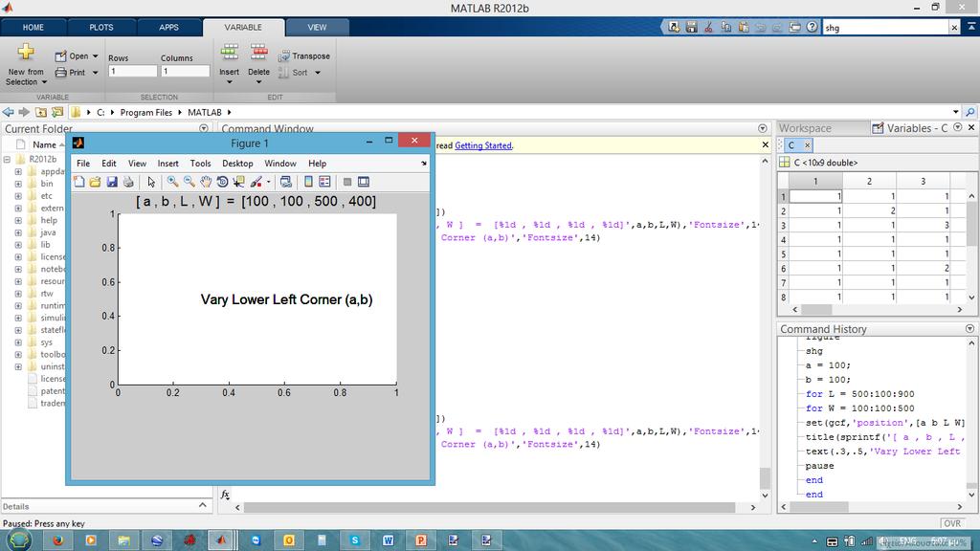Click the Columns input field
The width and height of the screenshot is (980, 551).
click(185, 71)
